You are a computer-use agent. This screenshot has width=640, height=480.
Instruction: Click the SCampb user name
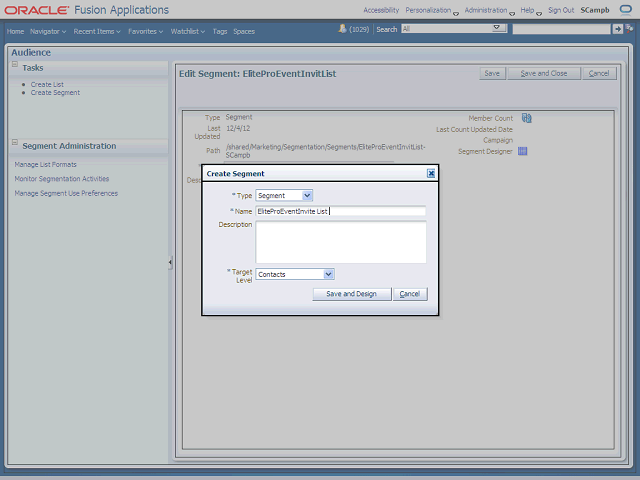[595, 10]
